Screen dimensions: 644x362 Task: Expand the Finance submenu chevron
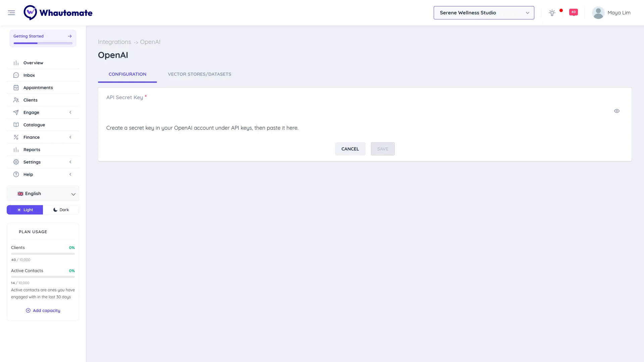coord(70,137)
